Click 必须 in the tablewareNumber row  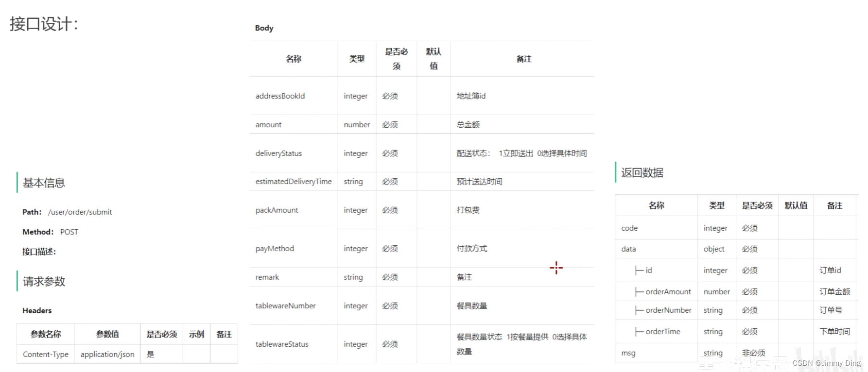pyautogui.click(x=390, y=305)
